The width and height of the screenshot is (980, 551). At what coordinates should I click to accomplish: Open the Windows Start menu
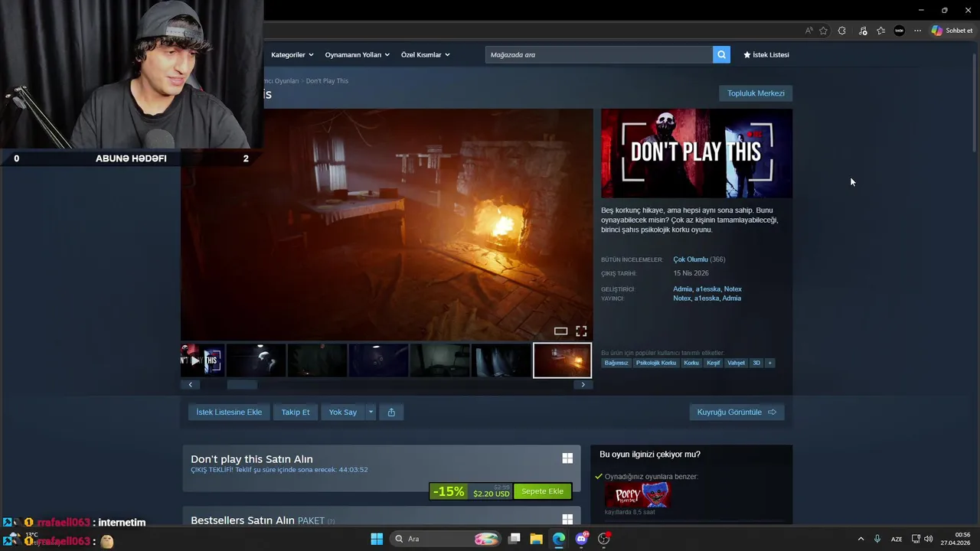click(377, 539)
